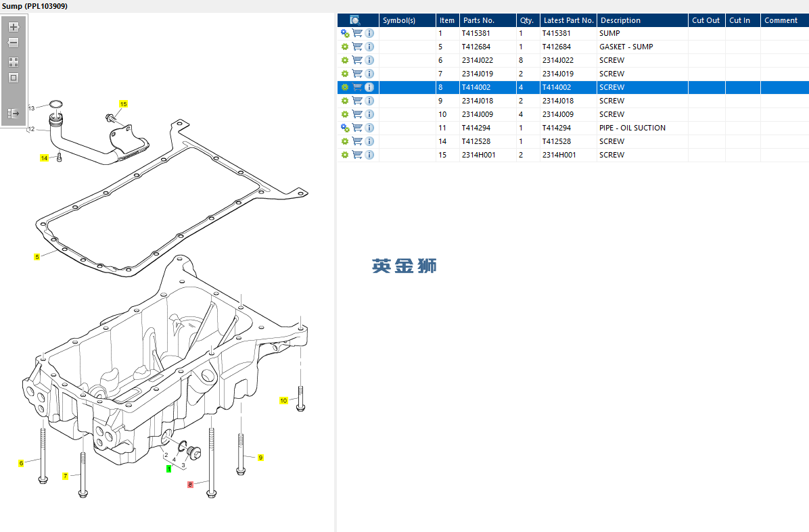Click the Cut In column header
Image resolution: width=809 pixels, height=532 pixels.
[x=743, y=20]
